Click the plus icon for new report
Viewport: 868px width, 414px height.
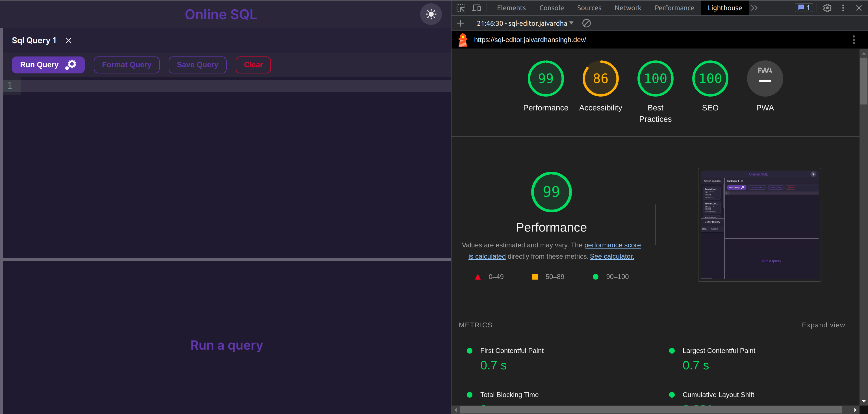pos(461,23)
